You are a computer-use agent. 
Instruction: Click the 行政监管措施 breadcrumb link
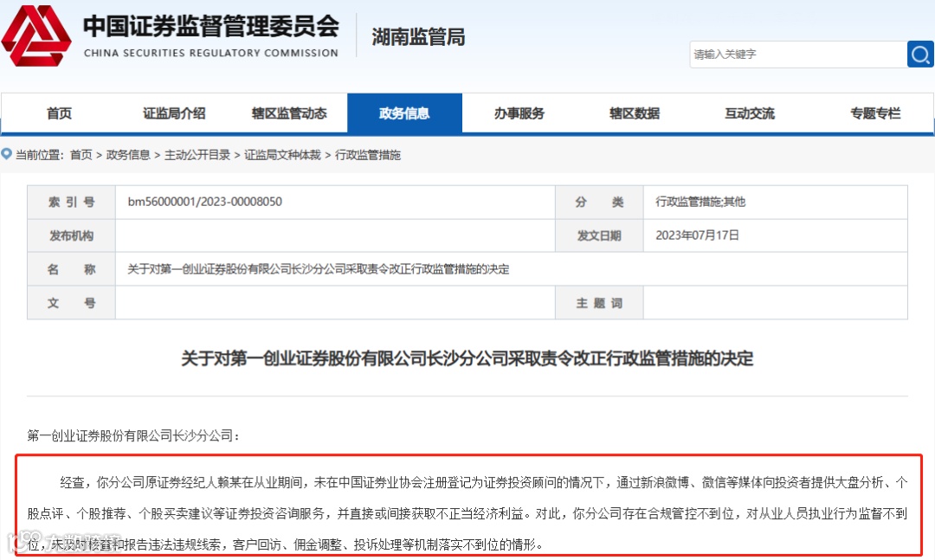pos(368,155)
